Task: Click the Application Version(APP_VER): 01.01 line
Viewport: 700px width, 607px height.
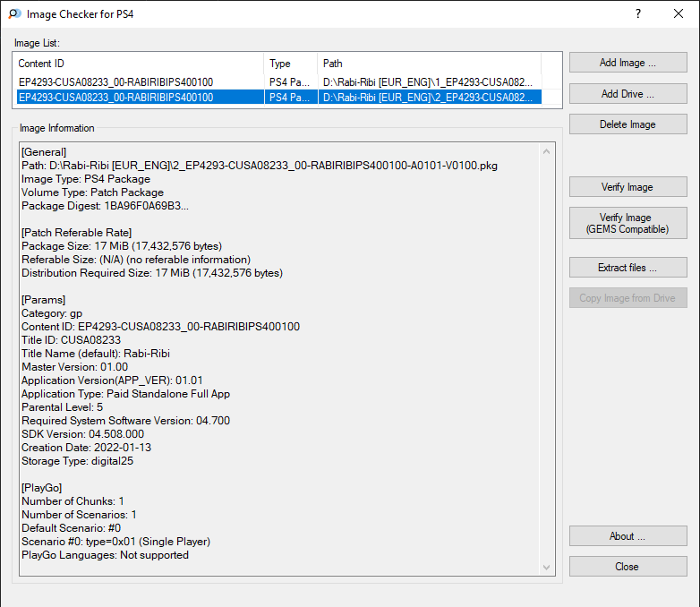Action: pyautogui.click(x=112, y=380)
